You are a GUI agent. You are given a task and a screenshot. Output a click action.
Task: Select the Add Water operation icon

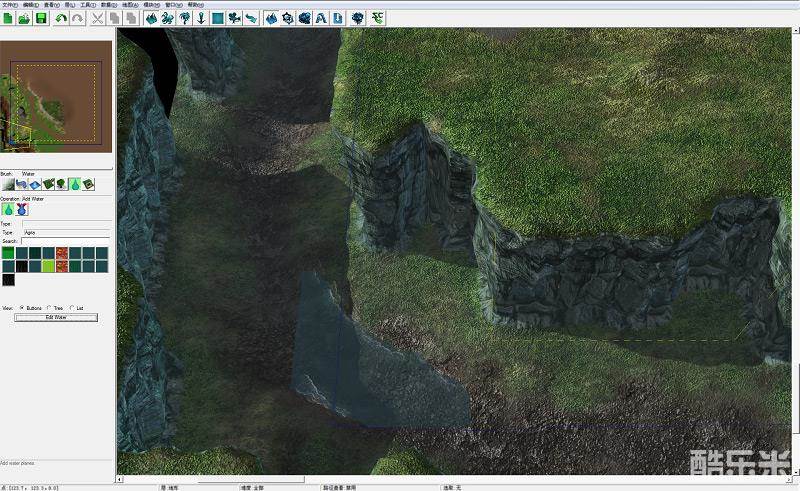tap(8, 210)
